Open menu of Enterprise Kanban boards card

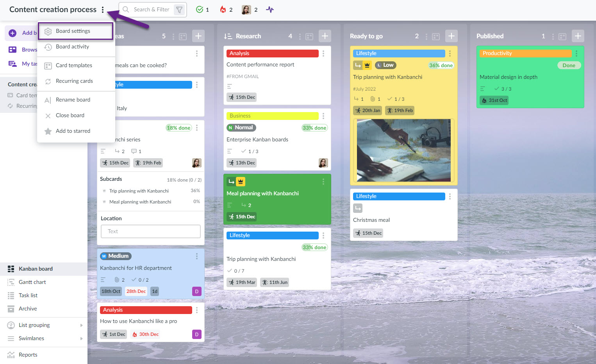[323, 116]
